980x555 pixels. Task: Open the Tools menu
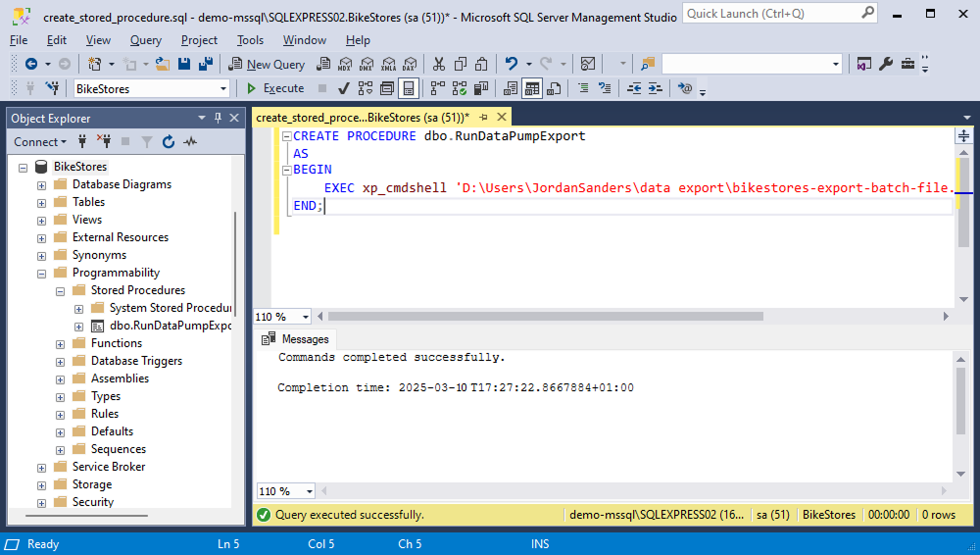point(250,40)
